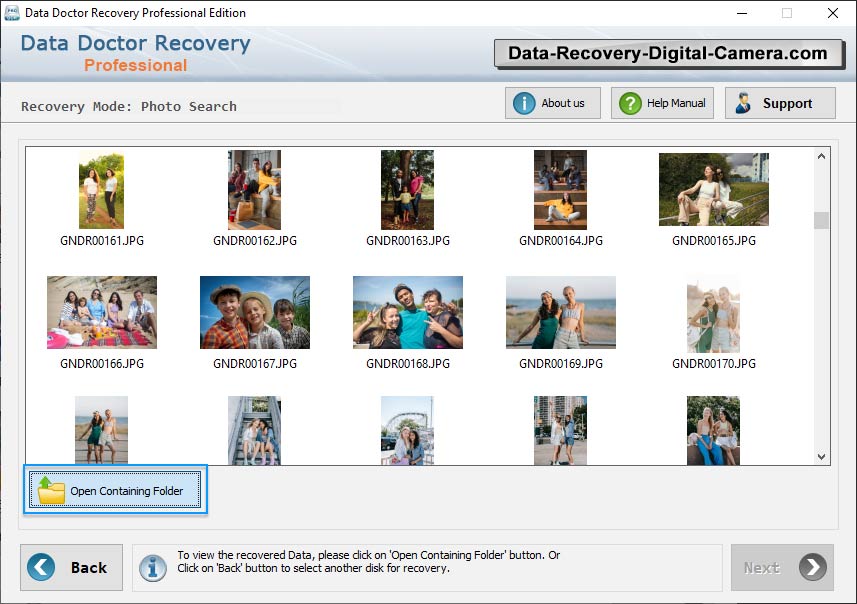857x604 pixels.
Task: Click the folder icon on Open Containing Folder
Action: [51, 490]
